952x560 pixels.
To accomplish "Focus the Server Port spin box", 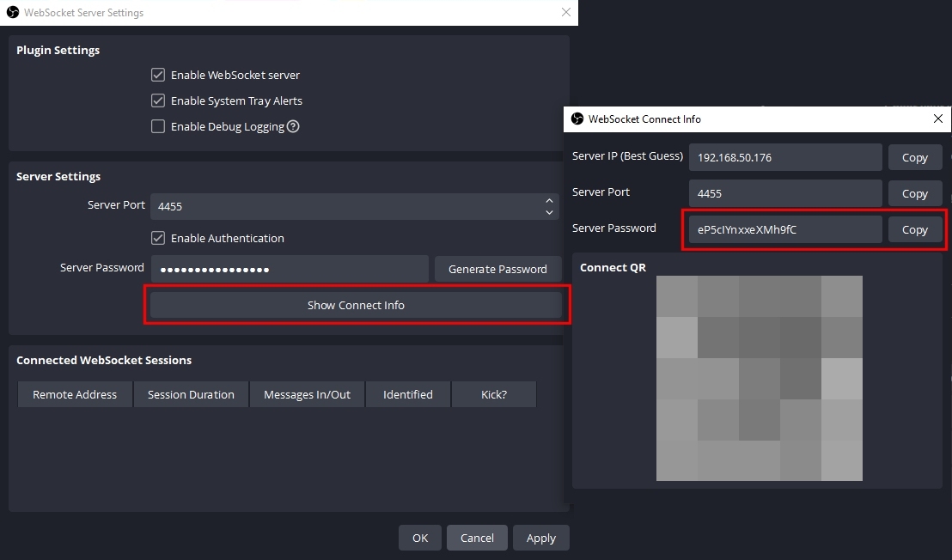I will [355, 206].
